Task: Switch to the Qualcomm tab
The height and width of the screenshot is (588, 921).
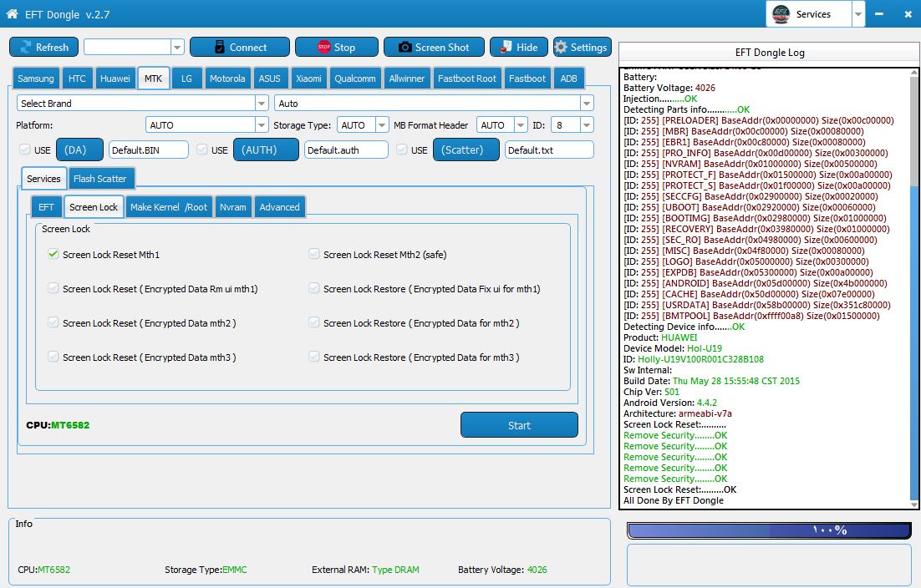Action: point(355,79)
